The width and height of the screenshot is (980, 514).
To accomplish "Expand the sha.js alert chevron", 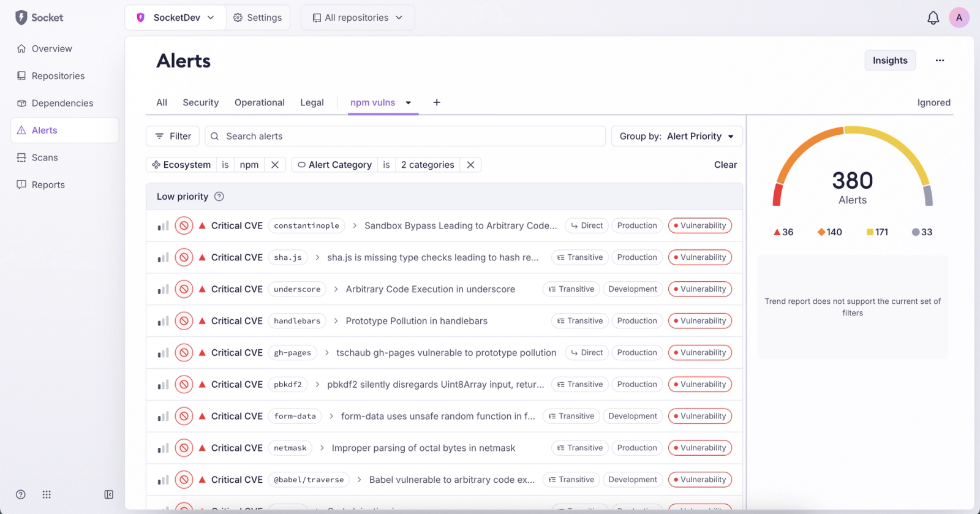I will [x=317, y=257].
